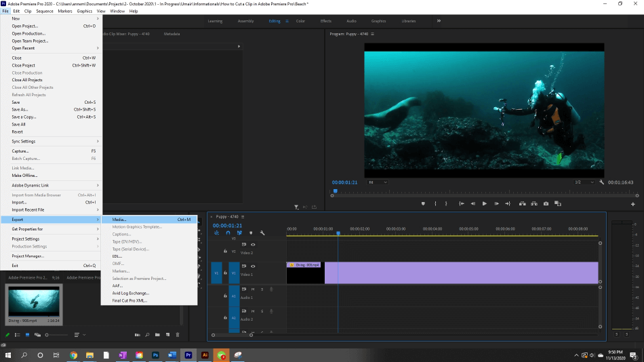Open Sort Icons dropdown in Project panel
Viewport: 644px width, 362px height.
pyautogui.click(x=80, y=335)
